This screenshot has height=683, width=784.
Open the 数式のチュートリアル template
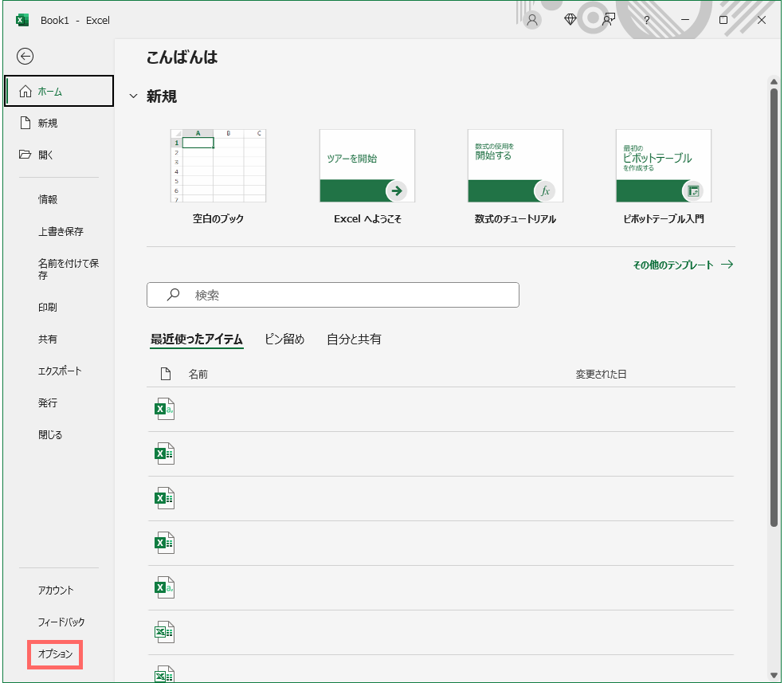(x=515, y=165)
